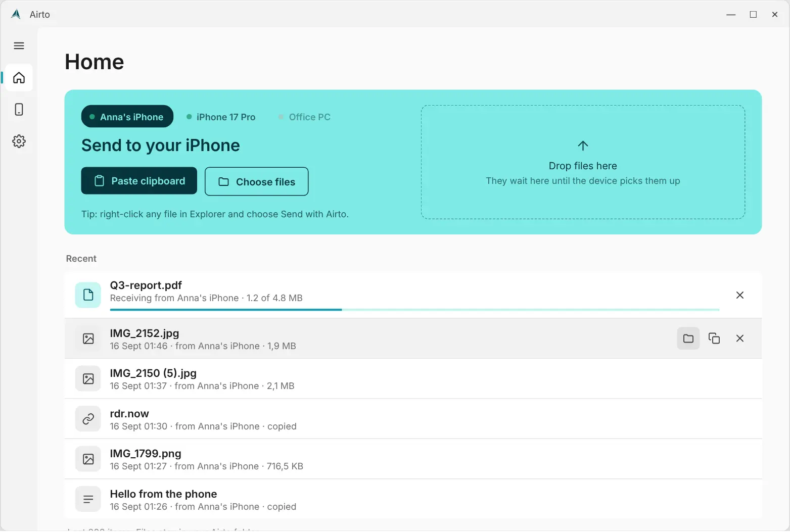790x532 pixels.
Task: Click Q3-report.pdf transfer progress bar
Action: tap(414, 309)
